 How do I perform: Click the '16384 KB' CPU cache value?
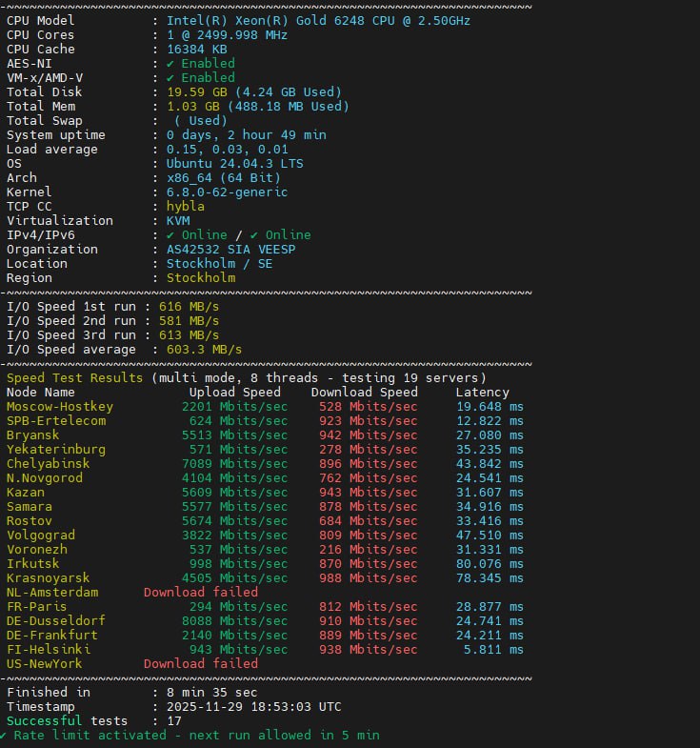tap(197, 50)
